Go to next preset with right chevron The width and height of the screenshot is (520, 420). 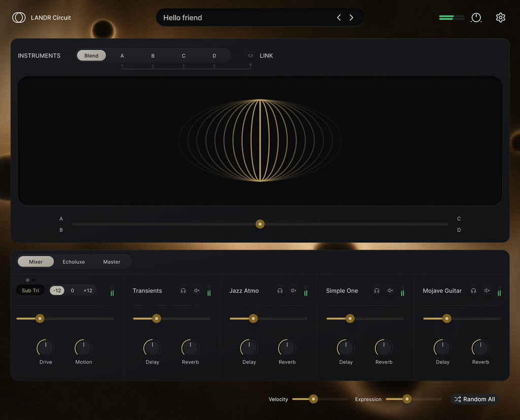(351, 18)
